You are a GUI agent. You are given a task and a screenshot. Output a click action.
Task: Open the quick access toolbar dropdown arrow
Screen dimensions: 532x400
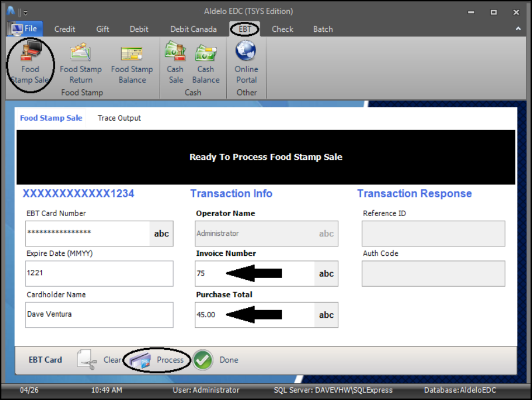26,13
